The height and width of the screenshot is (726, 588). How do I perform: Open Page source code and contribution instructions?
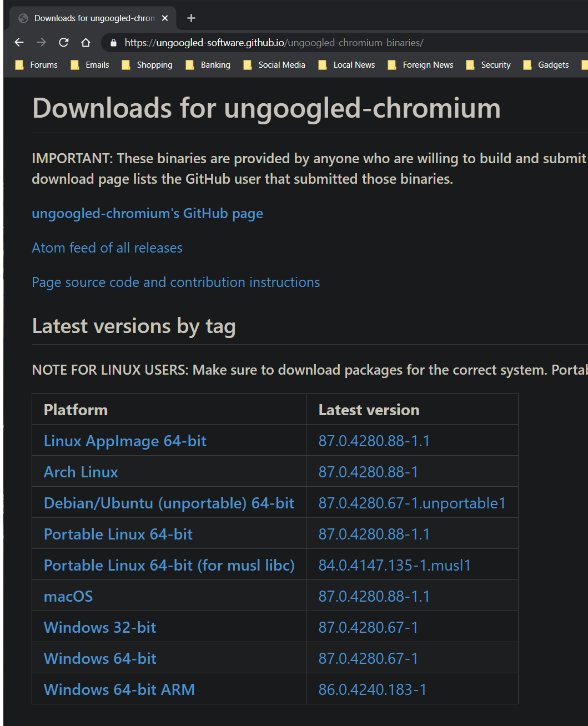[x=175, y=283]
